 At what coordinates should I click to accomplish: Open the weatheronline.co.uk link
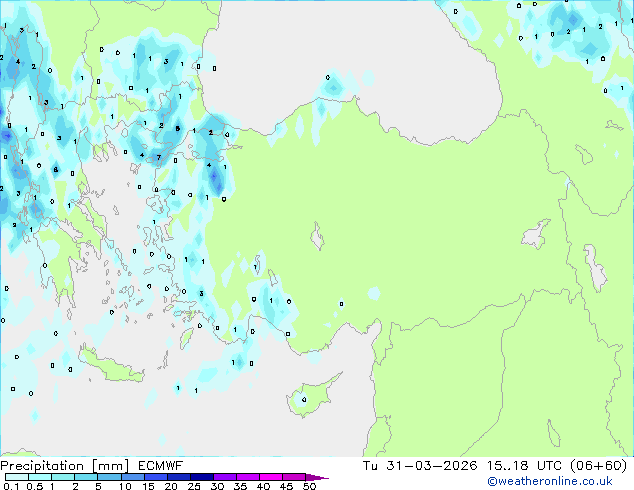pos(550,481)
